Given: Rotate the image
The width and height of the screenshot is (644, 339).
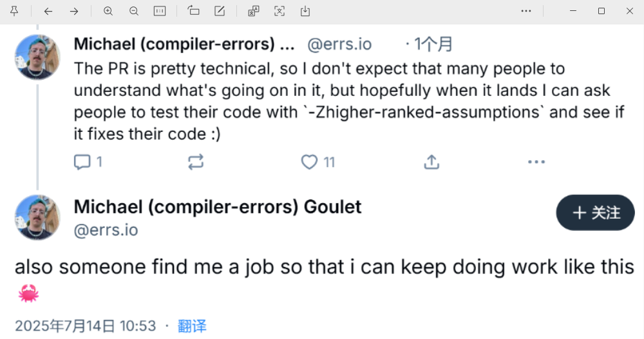Looking at the screenshot, I should 193,11.
